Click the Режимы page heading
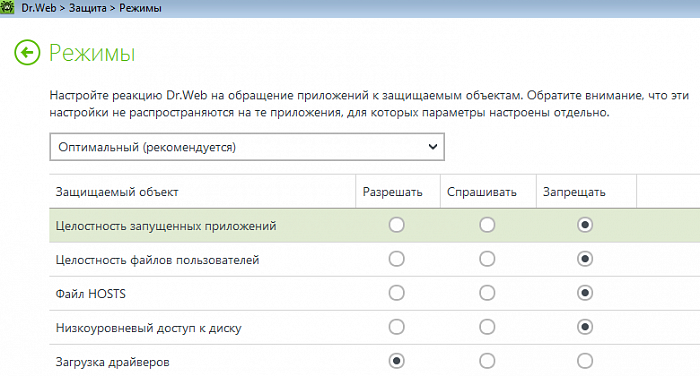The width and height of the screenshot is (700, 376). click(92, 53)
